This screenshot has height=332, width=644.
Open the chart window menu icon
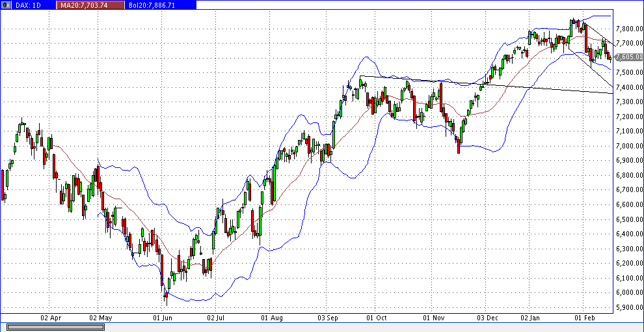click(6, 5)
